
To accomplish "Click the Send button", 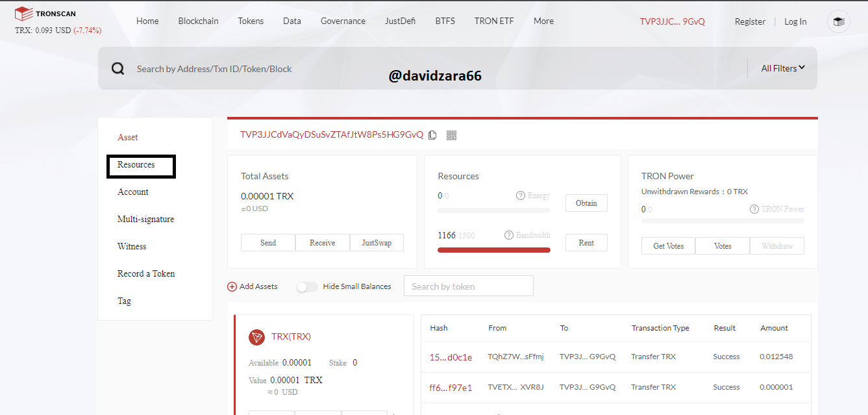I will point(268,242).
